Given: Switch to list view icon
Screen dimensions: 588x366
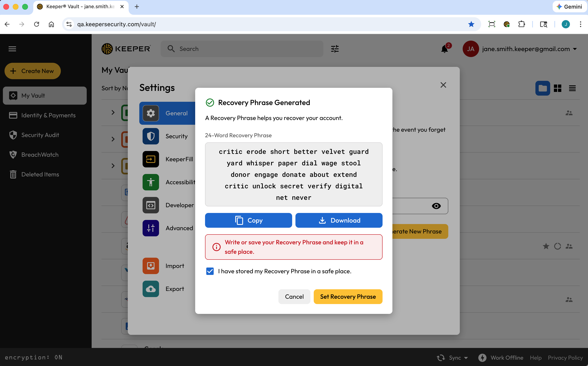Looking at the screenshot, I should [x=572, y=88].
